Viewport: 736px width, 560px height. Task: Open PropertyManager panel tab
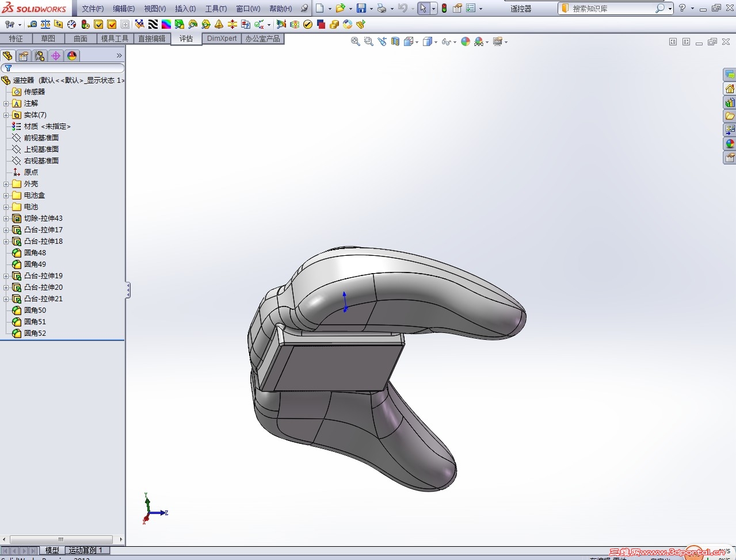(x=23, y=56)
